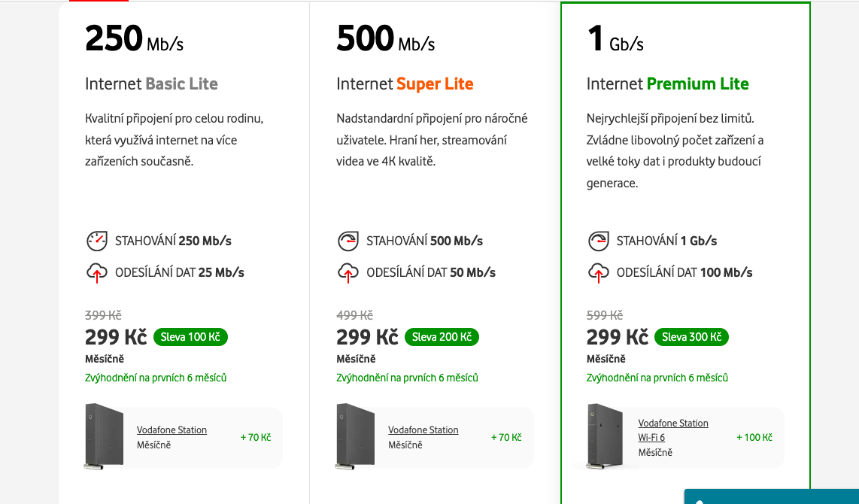Click the upload cloud icon for 25 Mb/s
This screenshot has width=859, height=504.
(96, 272)
